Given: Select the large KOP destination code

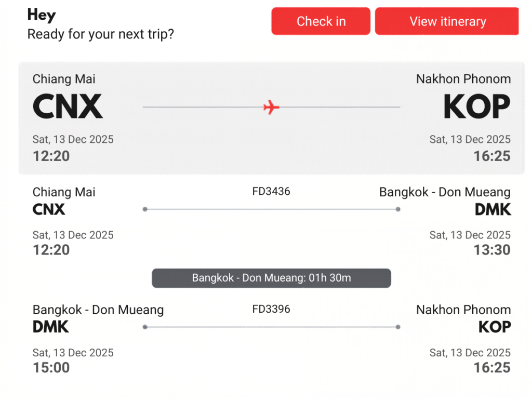Looking at the screenshot, I should [x=476, y=107].
